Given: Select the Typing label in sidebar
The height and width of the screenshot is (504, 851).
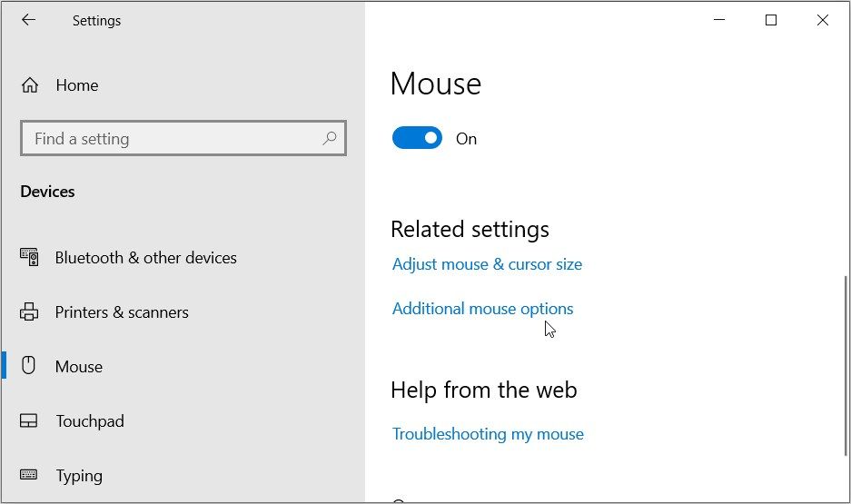Looking at the screenshot, I should pos(79,476).
